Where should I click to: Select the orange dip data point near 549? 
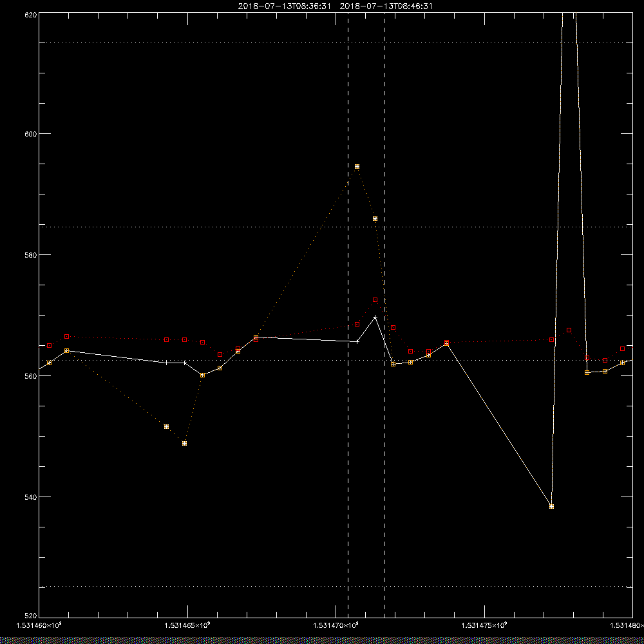coord(184,443)
